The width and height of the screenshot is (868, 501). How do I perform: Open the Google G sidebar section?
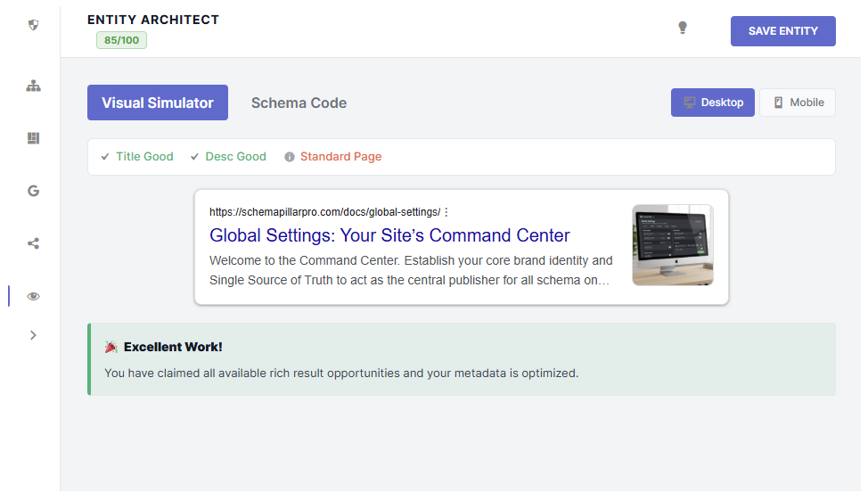tap(33, 191)
